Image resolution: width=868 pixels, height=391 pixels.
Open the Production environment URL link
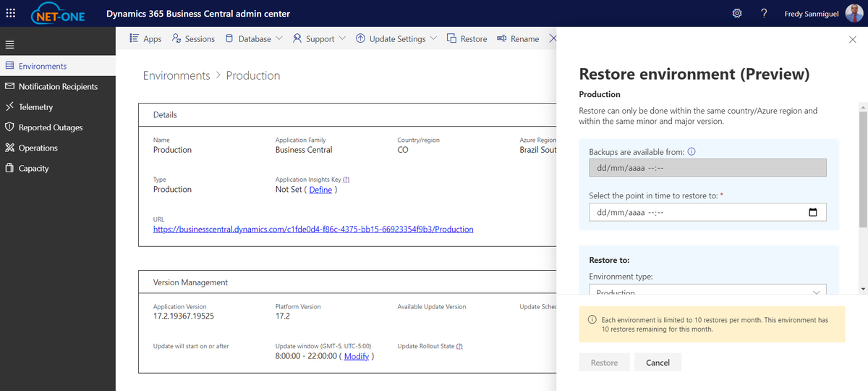(x=313, y=229)
